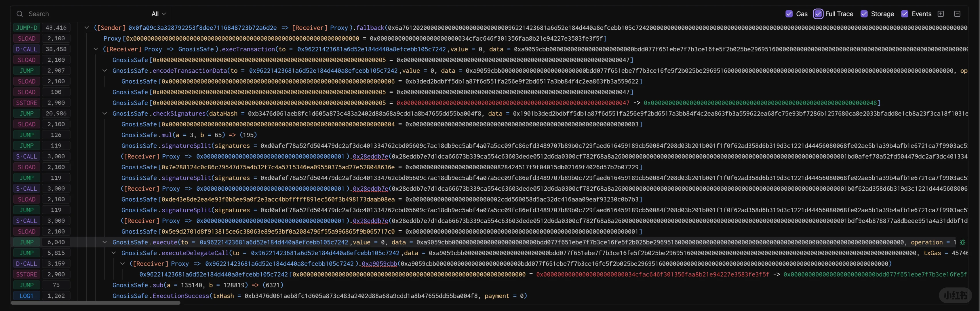Click the LOG1 opcode badge
The height and width of the screenshot is (311, 980).
[26, 296]
